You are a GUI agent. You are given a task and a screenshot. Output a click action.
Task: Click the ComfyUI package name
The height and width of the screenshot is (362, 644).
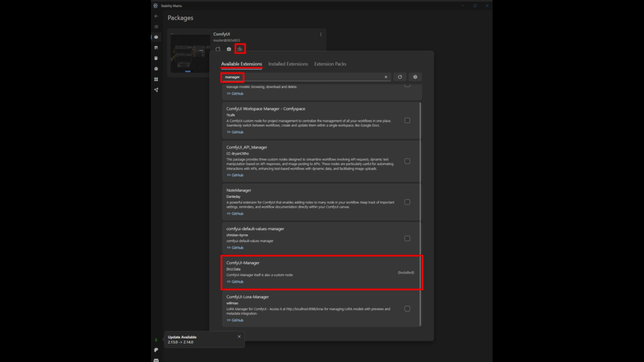(221, 34)
